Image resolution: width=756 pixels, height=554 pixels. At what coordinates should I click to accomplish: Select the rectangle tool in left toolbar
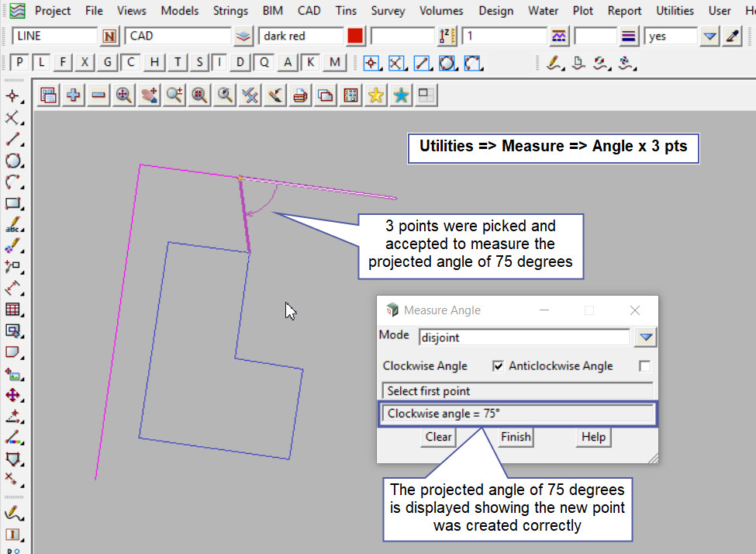click(x=12, y=204)
